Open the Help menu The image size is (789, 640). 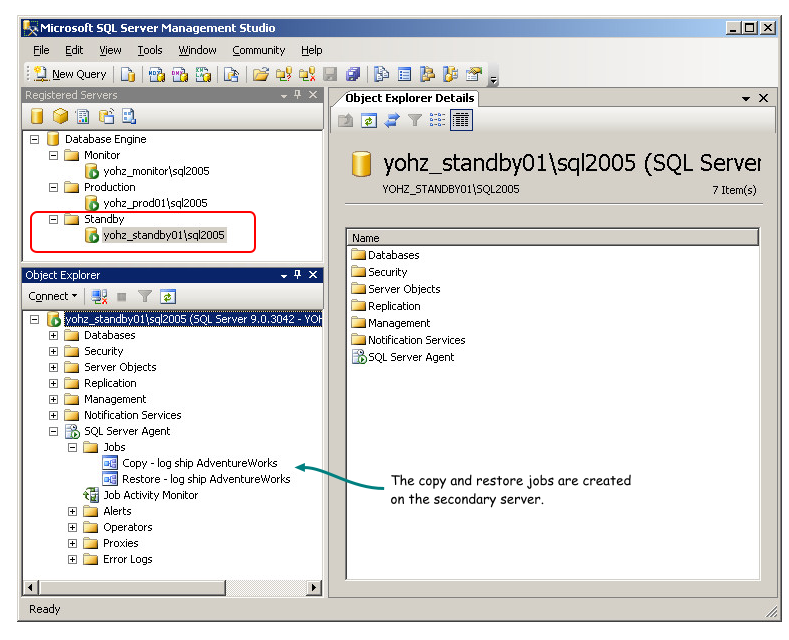coord(311,50)
